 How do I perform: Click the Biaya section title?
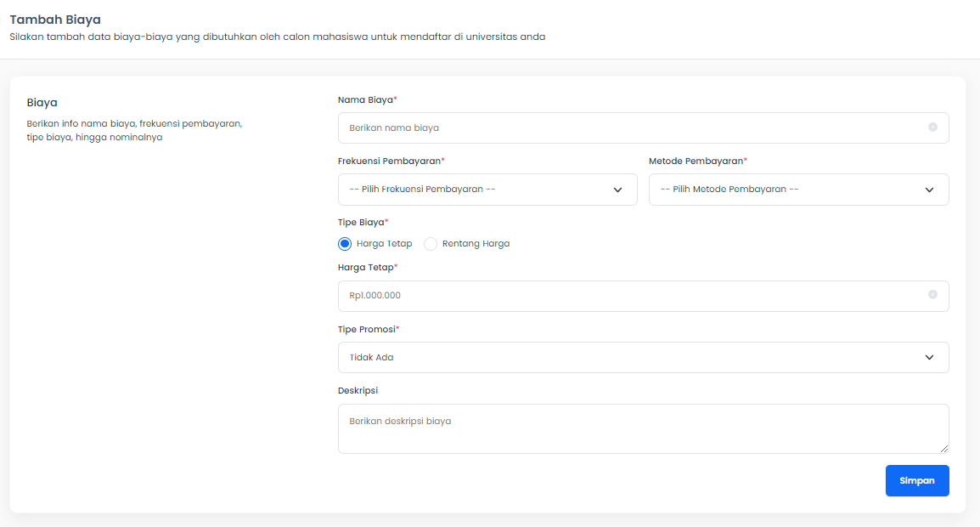(x=42, y=103)
